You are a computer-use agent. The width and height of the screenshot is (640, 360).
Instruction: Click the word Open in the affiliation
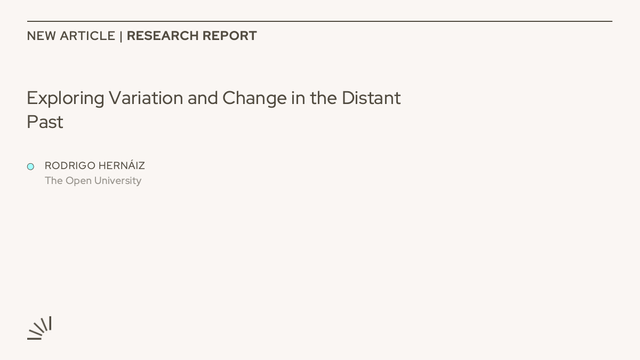[x=78, y=181]
